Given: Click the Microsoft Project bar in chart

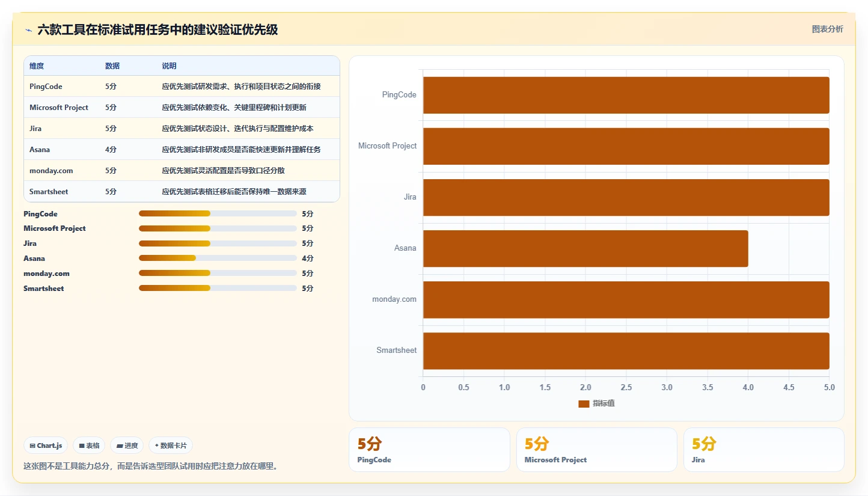Looking at the screenshot, I should click(626, 146).
